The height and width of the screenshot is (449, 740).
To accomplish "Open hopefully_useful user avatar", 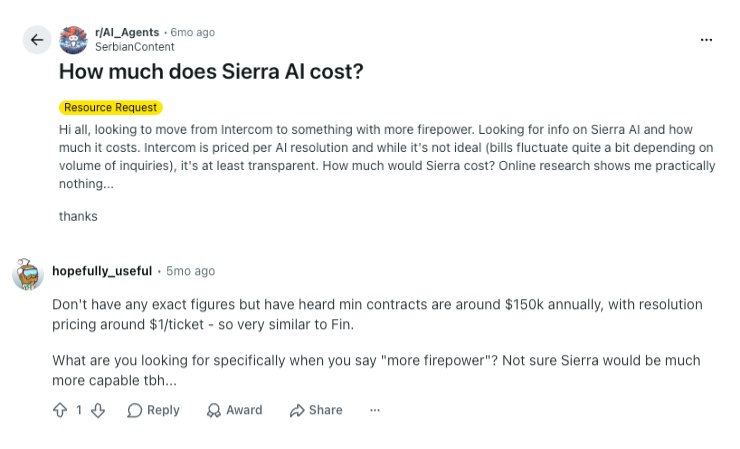I will (28, 274).
